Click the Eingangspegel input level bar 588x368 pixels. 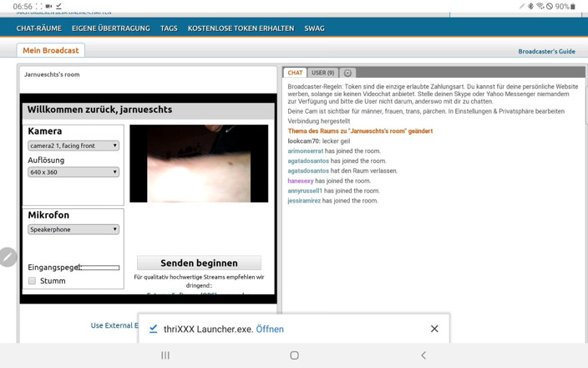[99, 268]
